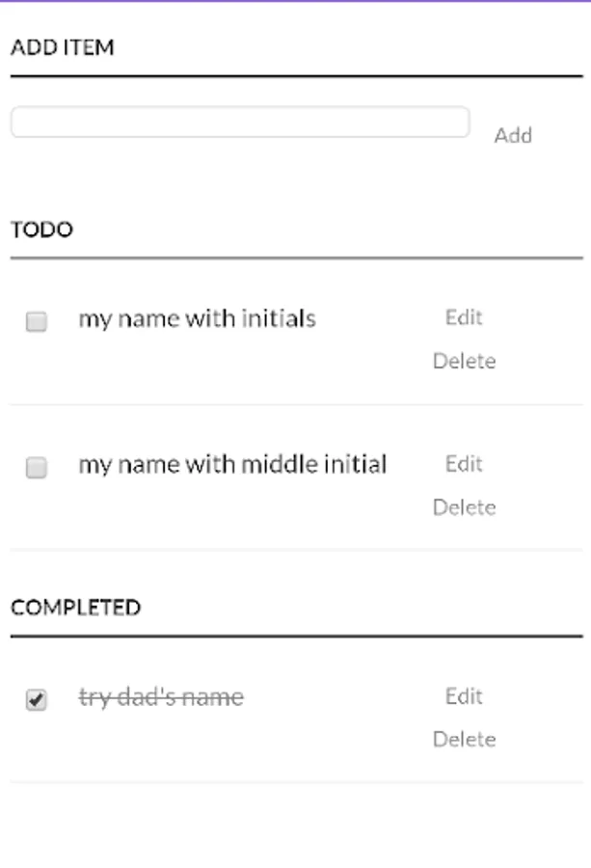The width and height of the screenshot is (591, 868).
Task: Edit the completed "try dad's name" item
Action: pyautogui.click(x=464, y=696)
